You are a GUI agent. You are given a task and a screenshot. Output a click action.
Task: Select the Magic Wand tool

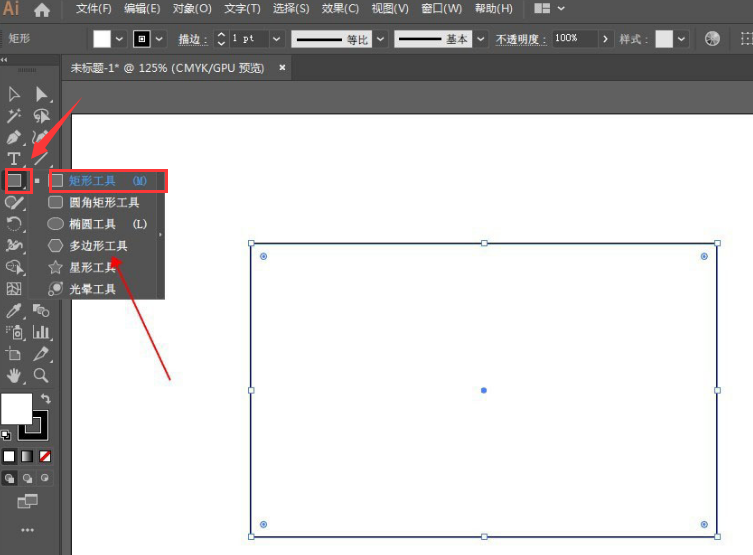coord(14,116)
